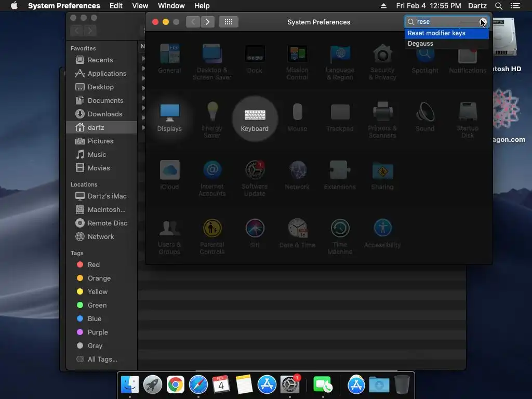Show all preferences with the grid button
Viewport: 532px width, 399px height.
pyautogui.click(x=229, y=22)
